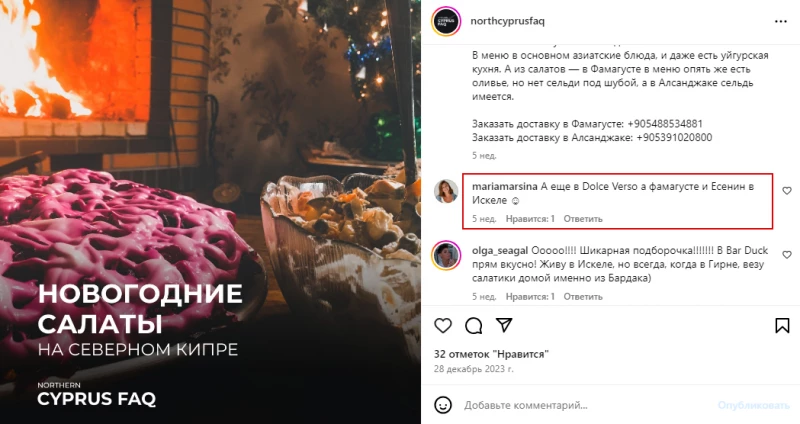Viewport: 800px width, 424px height.
Task: Open the comment bubble icon
Action: pyautogui.click(x=473, y=326)
